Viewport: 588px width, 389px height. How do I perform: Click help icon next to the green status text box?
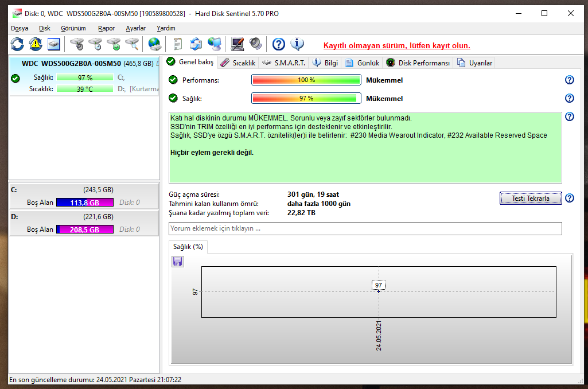tap(569, 116)
